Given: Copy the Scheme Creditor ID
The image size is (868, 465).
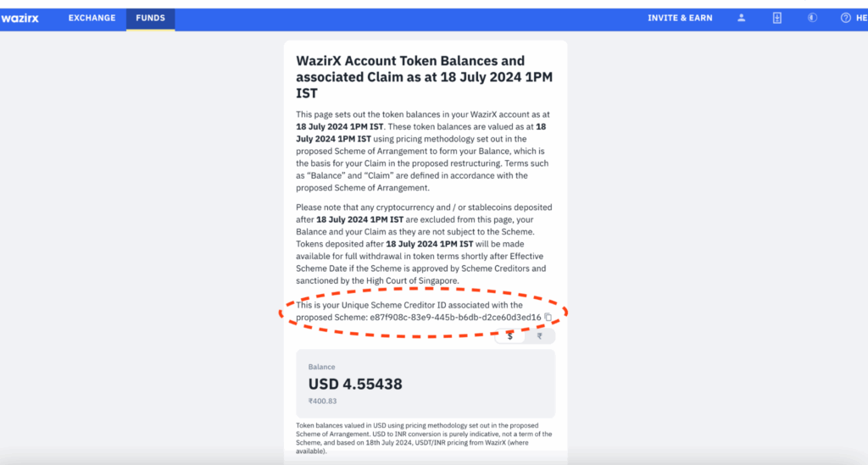Looking at the screenshot, I should click(x=548, y=317).
